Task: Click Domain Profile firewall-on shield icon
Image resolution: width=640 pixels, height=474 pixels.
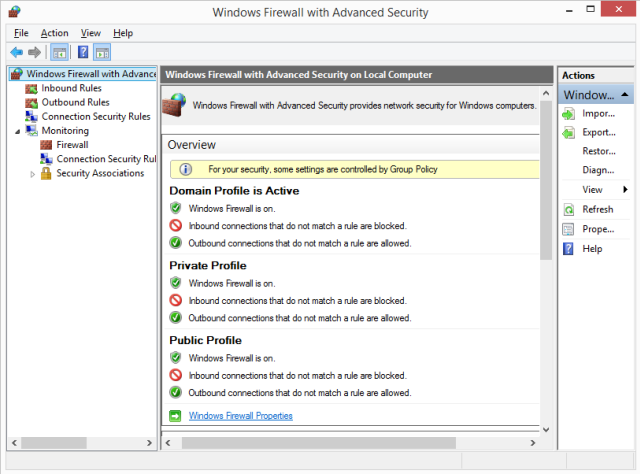Action: pyautogui.click(x=176, y=208)
